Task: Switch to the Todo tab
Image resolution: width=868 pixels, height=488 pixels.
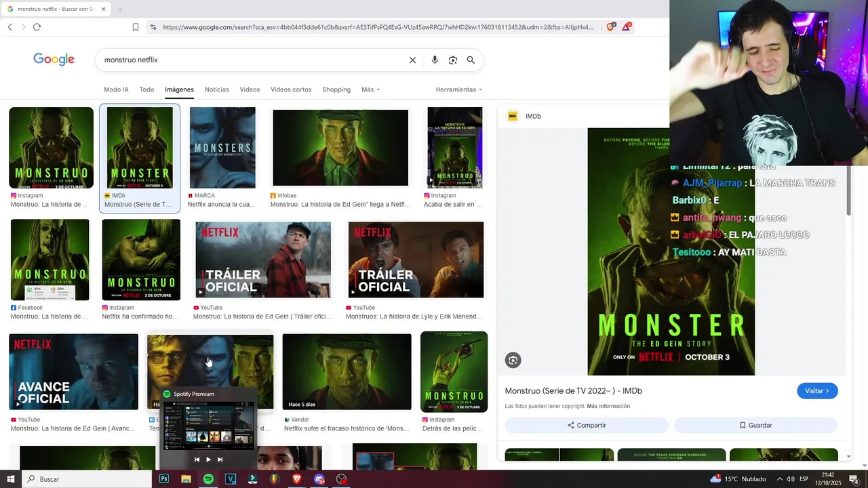Action: point(146,89)
